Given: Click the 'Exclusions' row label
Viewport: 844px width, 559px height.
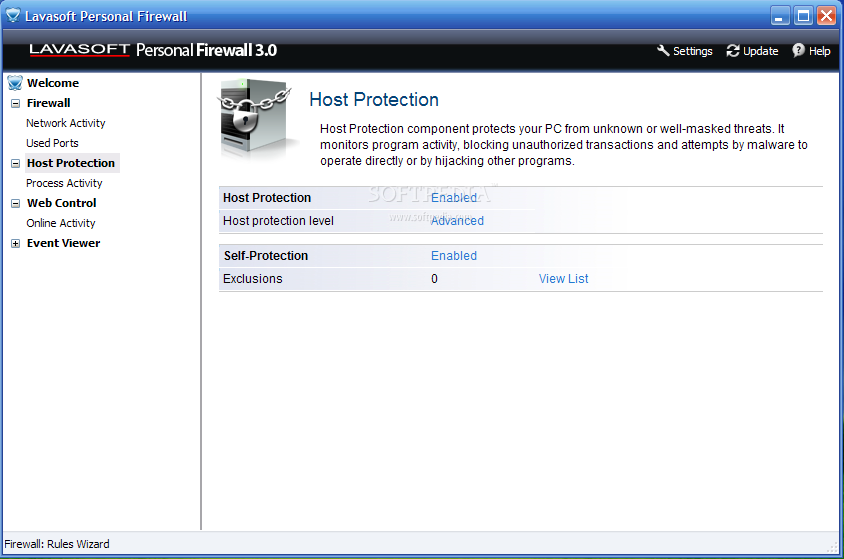Looking at the screenshot, I should point(252,279).
